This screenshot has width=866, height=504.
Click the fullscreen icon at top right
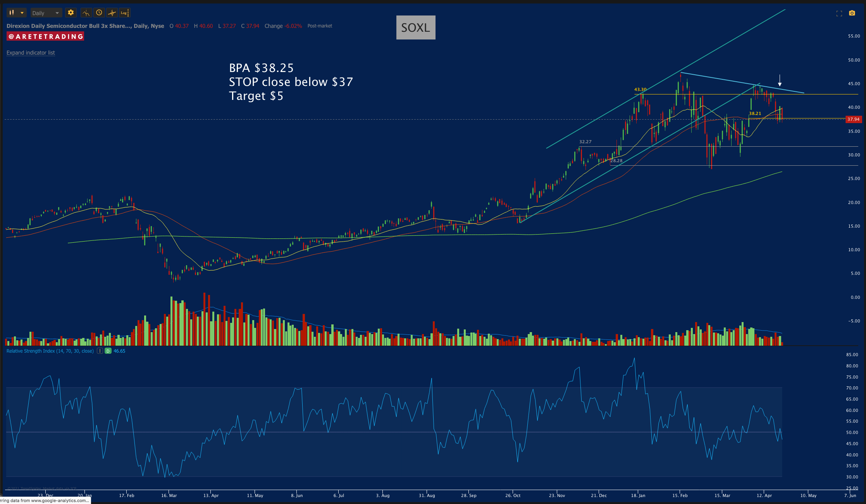click(839, 13)
